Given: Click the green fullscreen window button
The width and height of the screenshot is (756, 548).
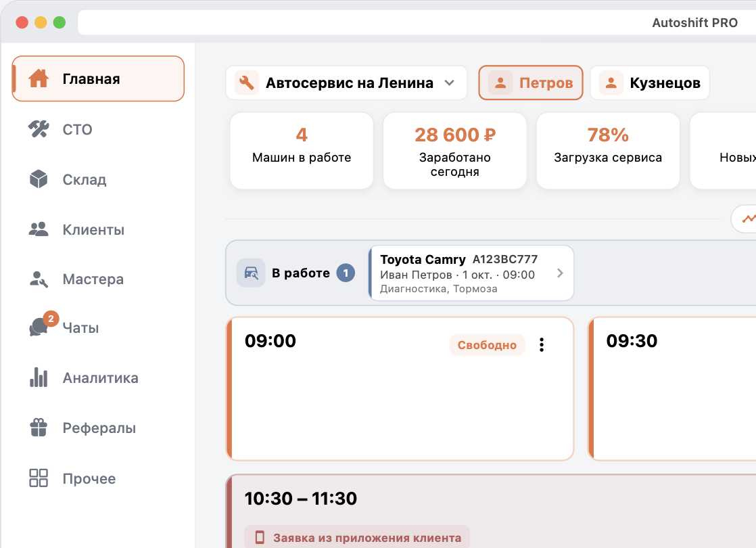Looking at the screenshot, I should [x=60, y=22].
